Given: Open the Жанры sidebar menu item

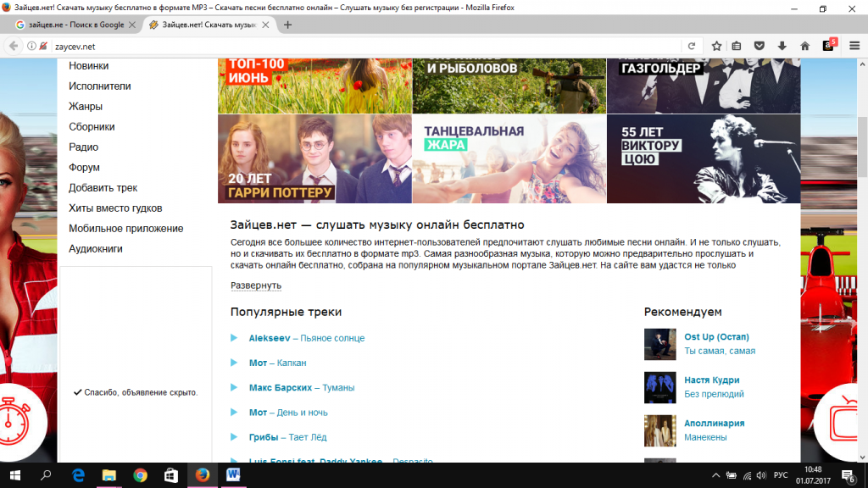Looking at the screenshot, I should pyautogui.click(x=86, y=107).
